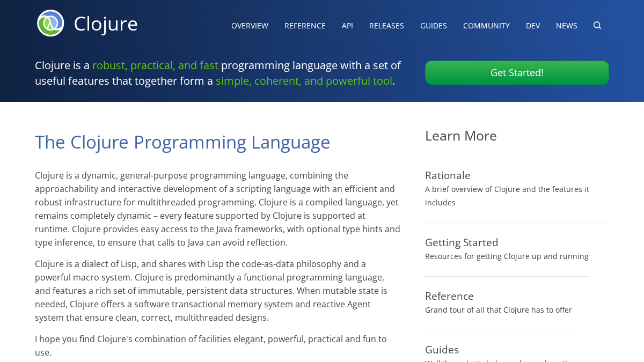
Task: Open the Guides link under Learn More
Action: click(442, 350)
